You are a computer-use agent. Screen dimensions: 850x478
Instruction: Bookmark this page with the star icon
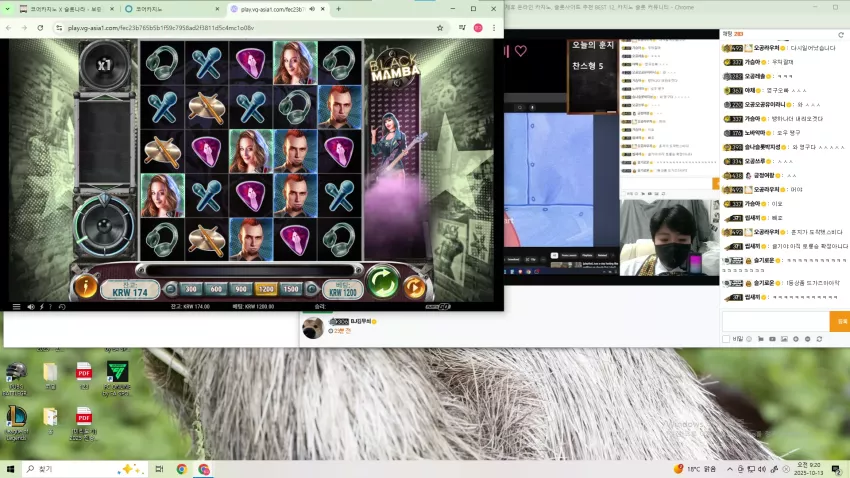(x=440, y=28)
